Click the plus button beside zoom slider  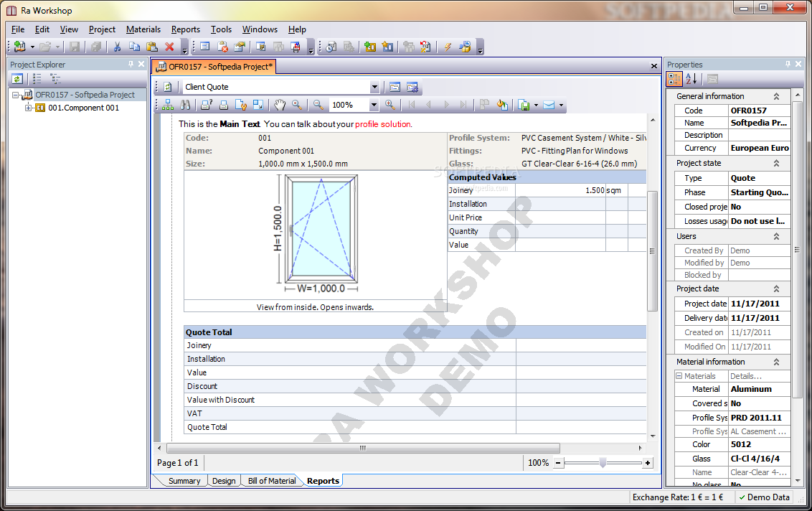(x=647, y=463)
